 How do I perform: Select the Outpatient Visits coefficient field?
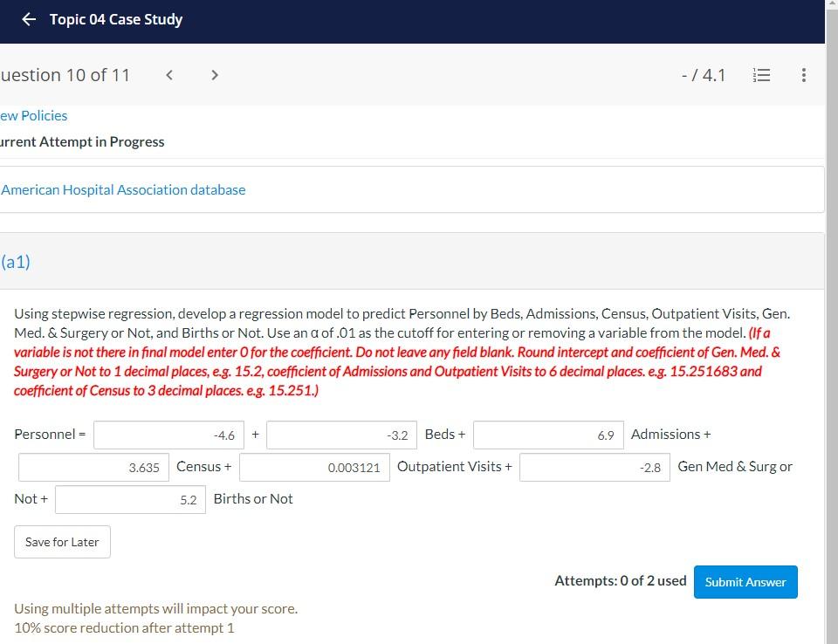[x=314, y=466]
